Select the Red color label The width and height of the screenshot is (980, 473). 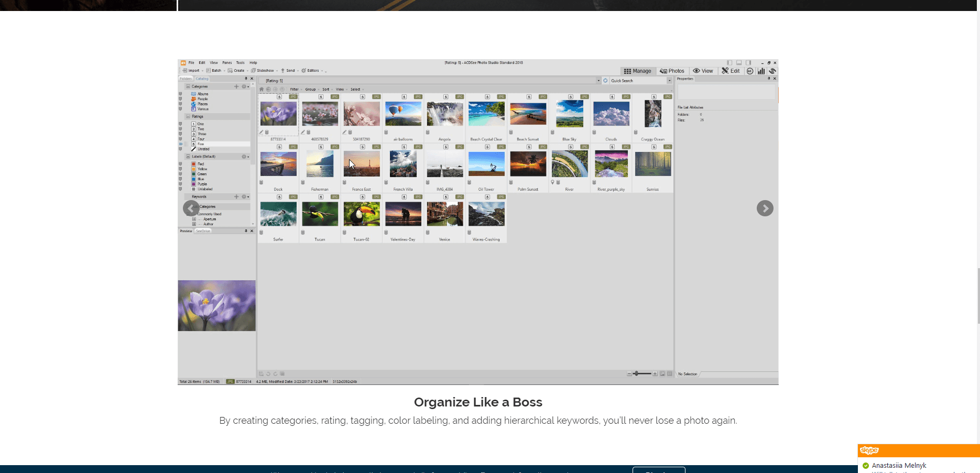click(198, 164)
